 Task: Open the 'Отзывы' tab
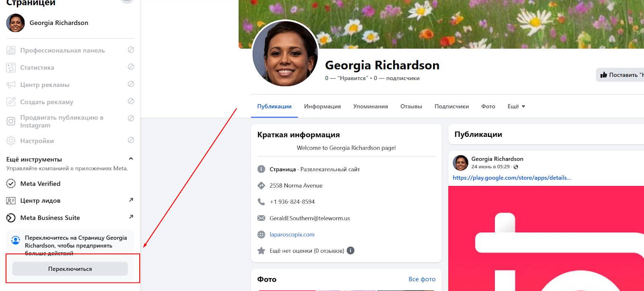coord(411,106)
